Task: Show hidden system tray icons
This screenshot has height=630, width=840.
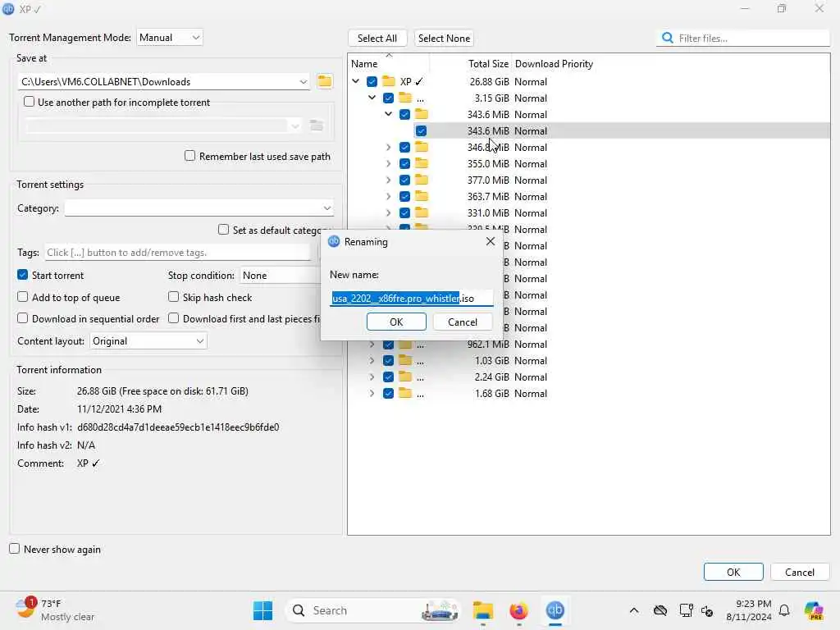Action: [634, 610]
